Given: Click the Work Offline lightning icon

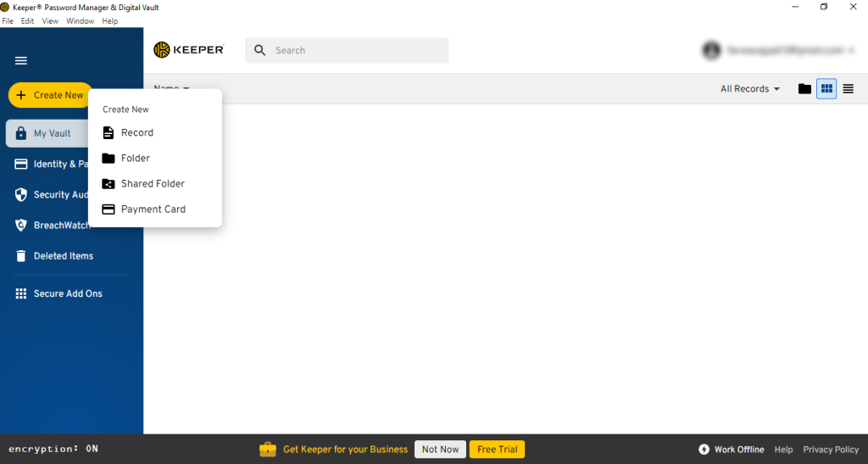Looking at the screenshot, I should (x=704, y=450).
